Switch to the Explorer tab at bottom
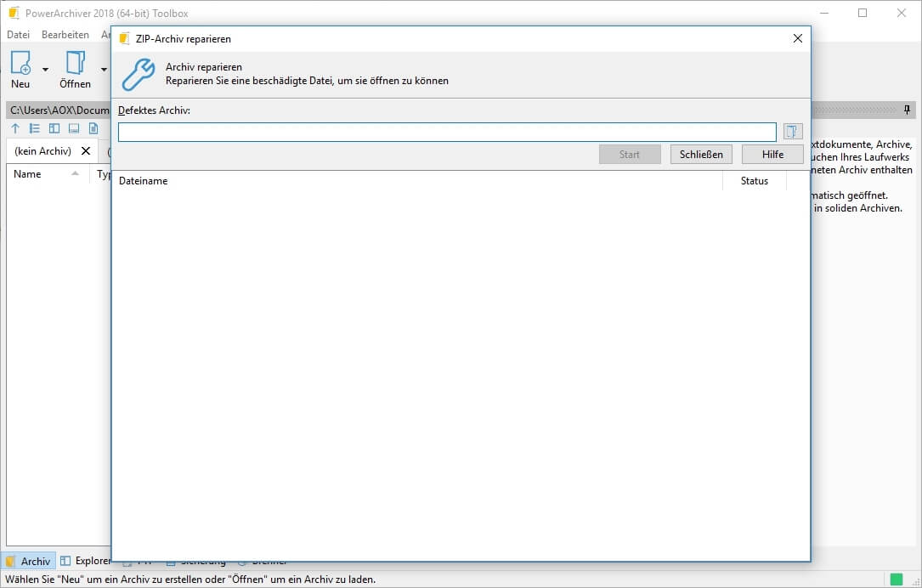The image size is (922, 588). click(x=85, y=561)
